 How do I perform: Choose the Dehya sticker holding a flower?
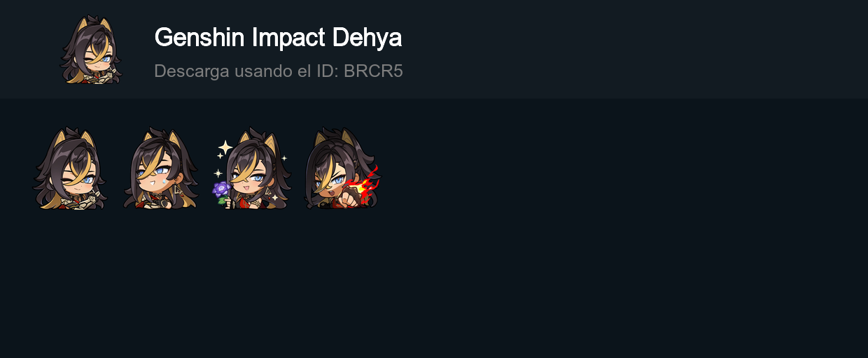pyautogui.click(x=251, y=168)
